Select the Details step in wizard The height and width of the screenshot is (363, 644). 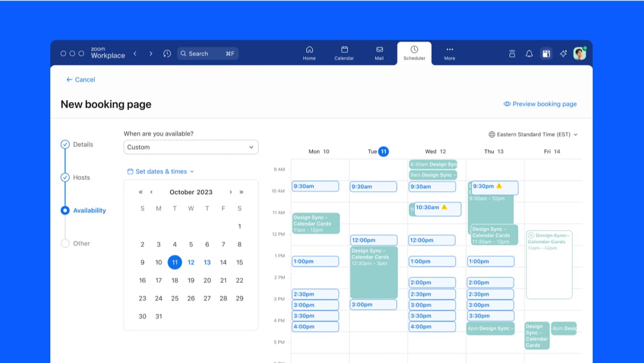83,144
